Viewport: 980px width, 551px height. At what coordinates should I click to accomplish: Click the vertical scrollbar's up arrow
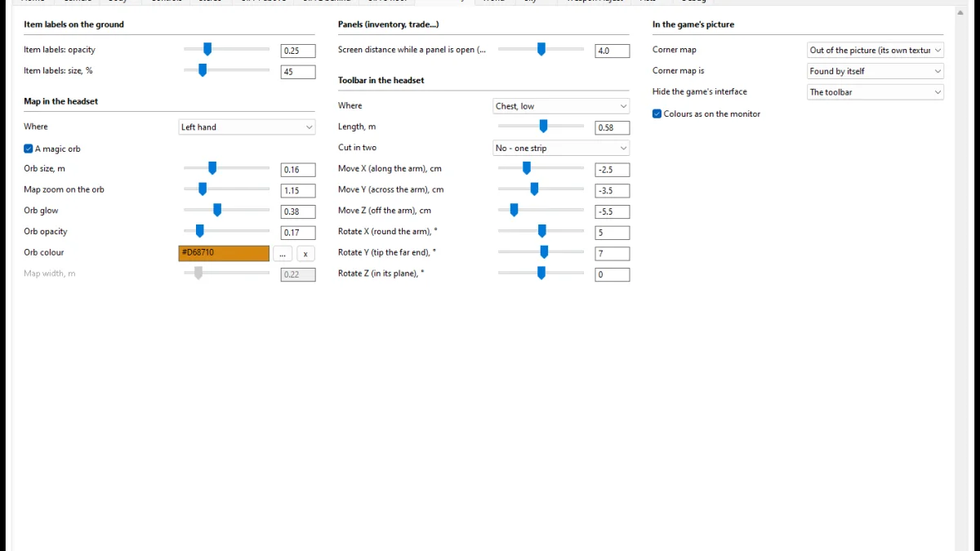click(x=961, y=12)
